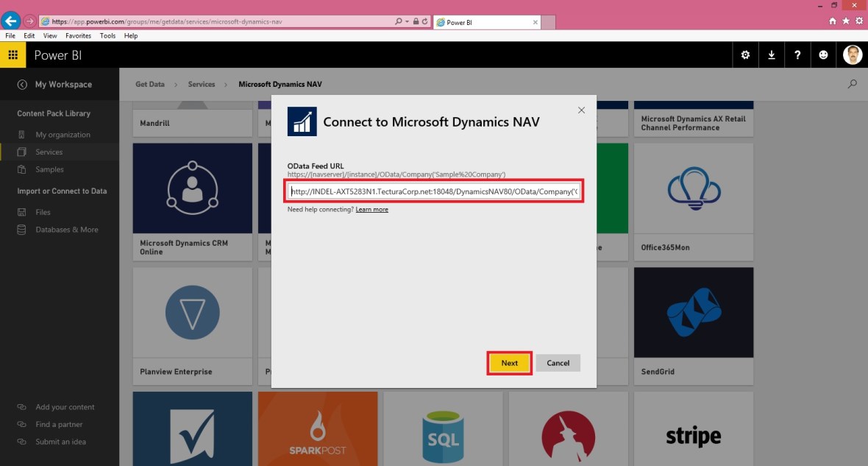Open the search magnifier in Power BI
The image size is (868, 466).
click(852, 84)
